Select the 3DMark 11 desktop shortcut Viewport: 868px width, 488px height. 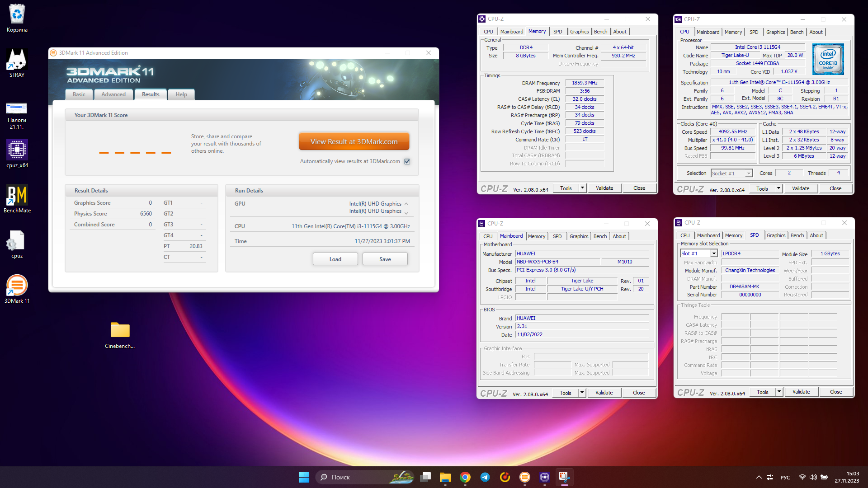coord(17,290)
